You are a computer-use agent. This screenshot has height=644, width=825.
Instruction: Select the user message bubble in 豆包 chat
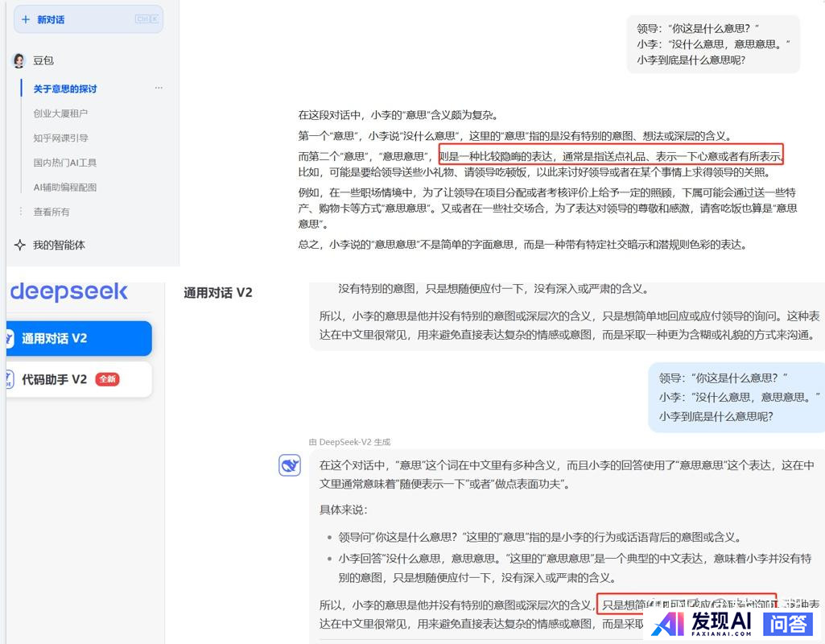[713, 44]
